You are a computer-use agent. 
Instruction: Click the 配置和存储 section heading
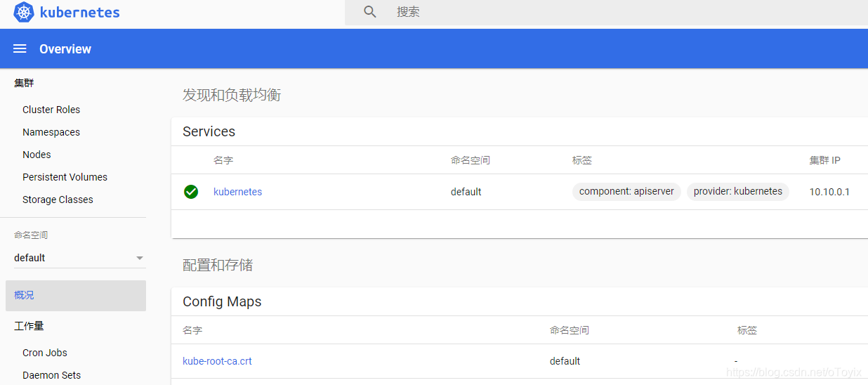click(218, 265)
